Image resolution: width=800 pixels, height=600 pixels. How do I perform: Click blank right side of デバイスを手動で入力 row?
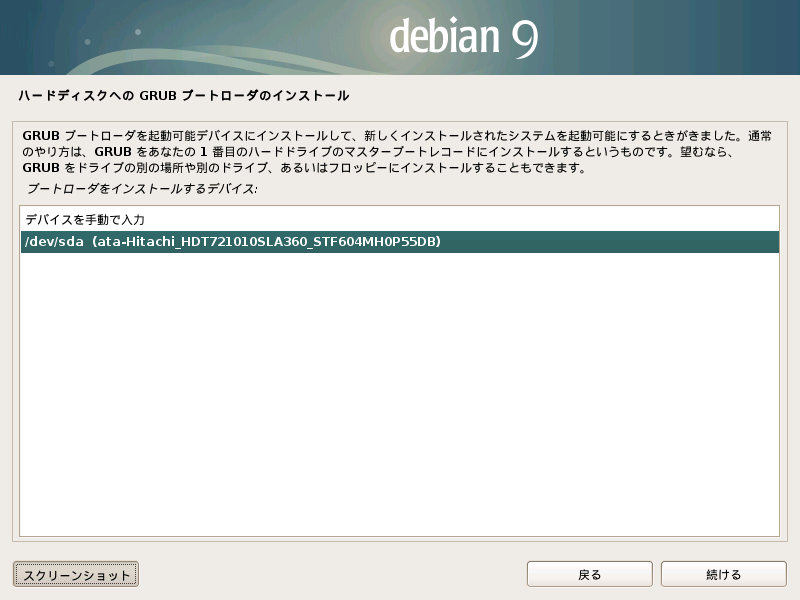(x=500, y=219)
